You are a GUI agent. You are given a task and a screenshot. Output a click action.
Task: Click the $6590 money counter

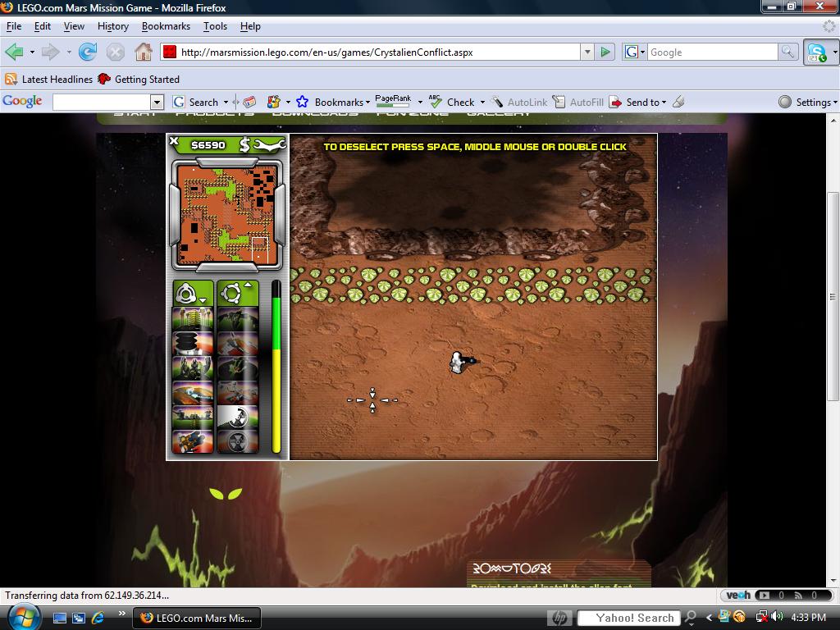coord(208,145)
